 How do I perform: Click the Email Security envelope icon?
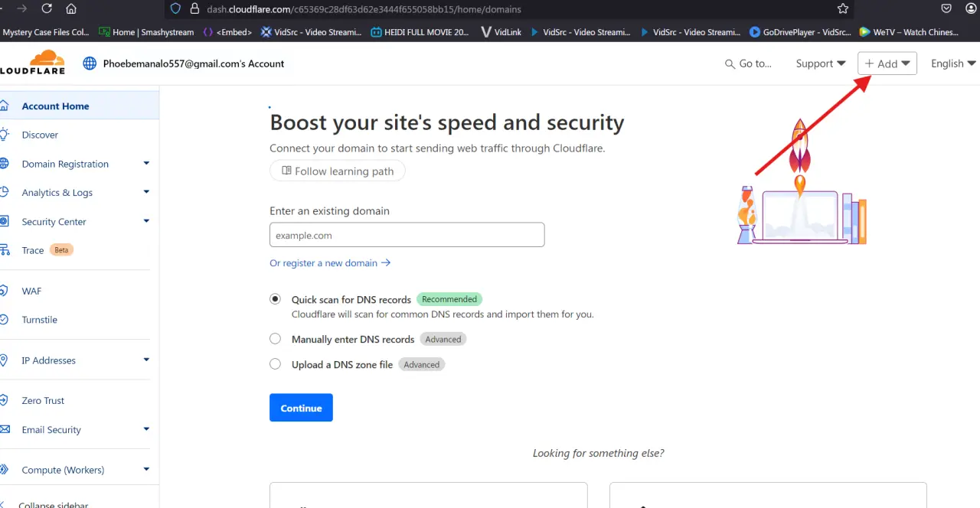pos(4,429)
